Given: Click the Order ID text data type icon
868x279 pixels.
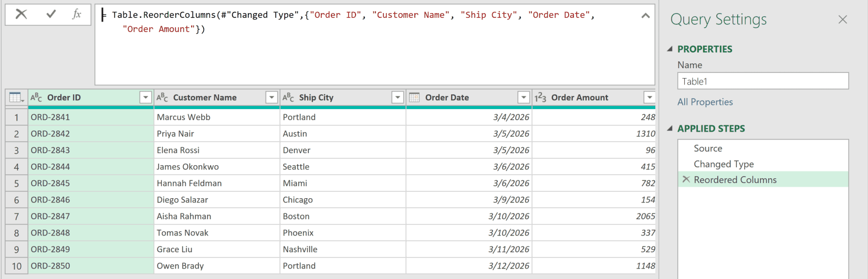Looking at the screenshot, I should pyautogui.click(x=36, y=98).
